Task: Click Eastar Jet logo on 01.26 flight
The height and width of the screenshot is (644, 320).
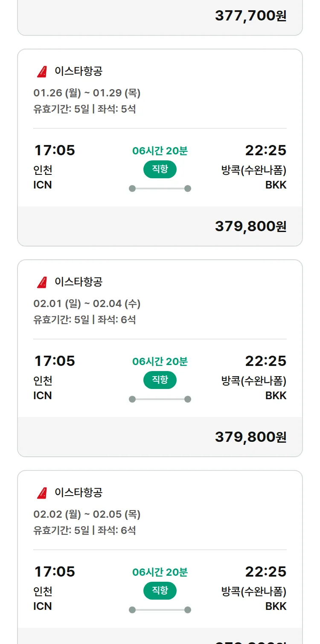Action: [42, 72]
